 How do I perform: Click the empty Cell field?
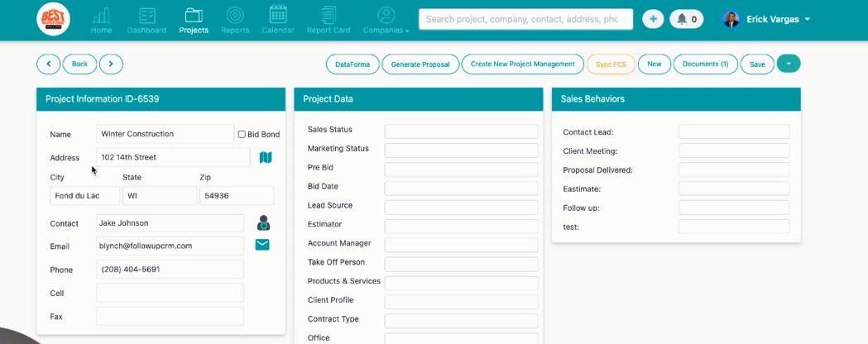coord(170,293)
